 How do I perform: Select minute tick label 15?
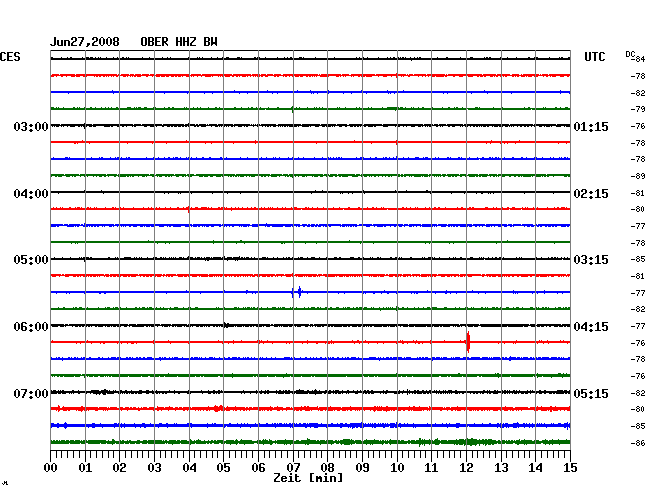click(x=570, y=467)
